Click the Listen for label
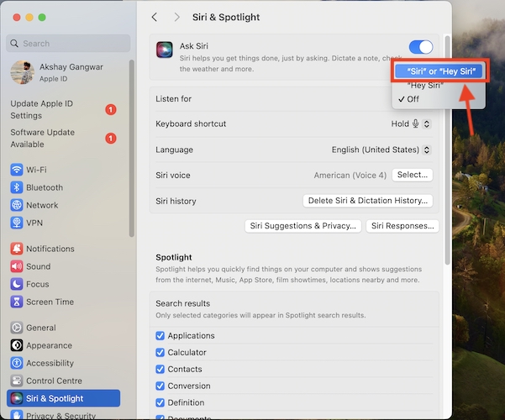505x420 pixels. (x=174, y=99)
